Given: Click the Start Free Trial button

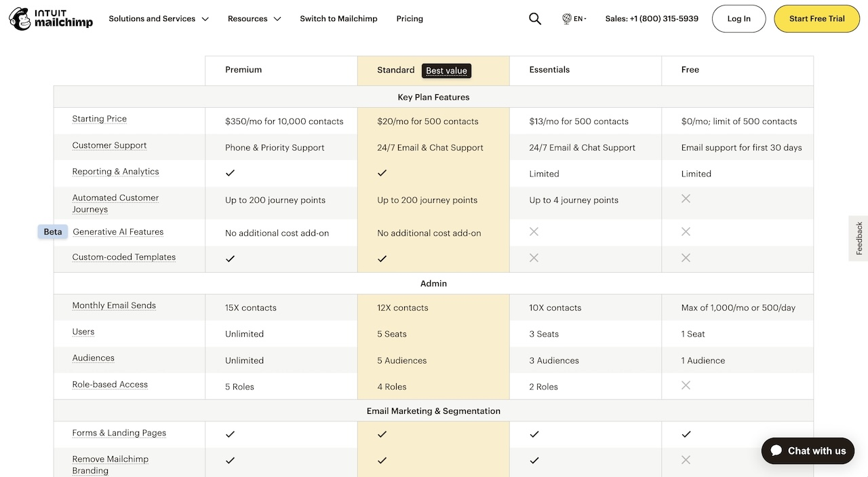Looking at the screenshot, I should point(816,19).
